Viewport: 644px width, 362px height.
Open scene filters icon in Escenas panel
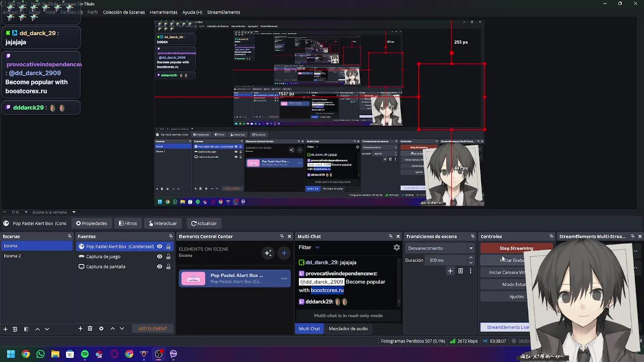(x=26, y=329)
